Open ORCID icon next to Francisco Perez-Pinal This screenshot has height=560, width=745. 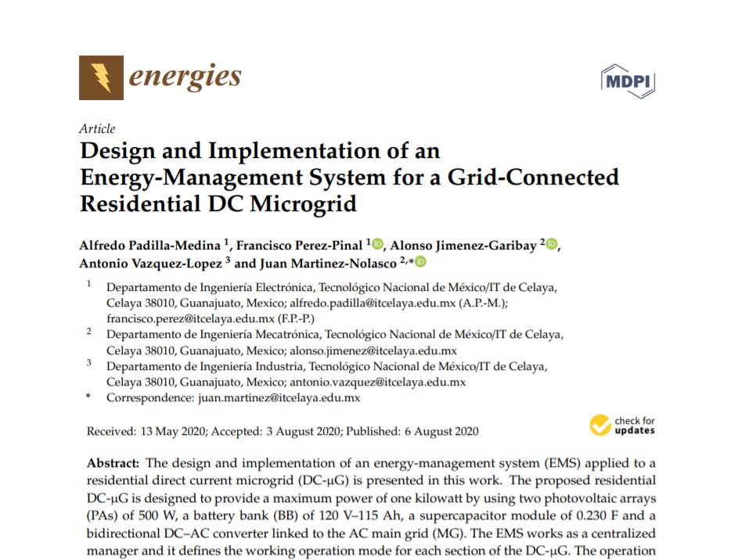378,244
